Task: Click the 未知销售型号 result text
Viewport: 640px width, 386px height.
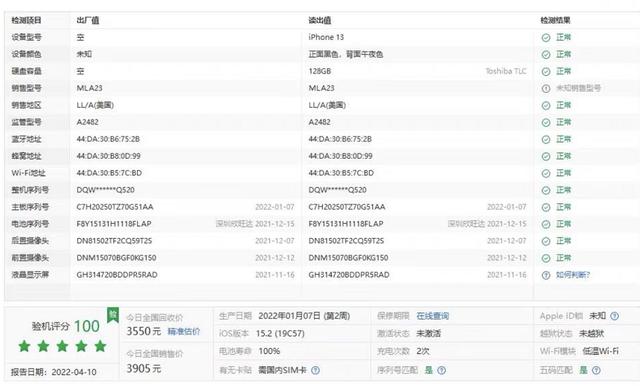Action: coord(578,88)
